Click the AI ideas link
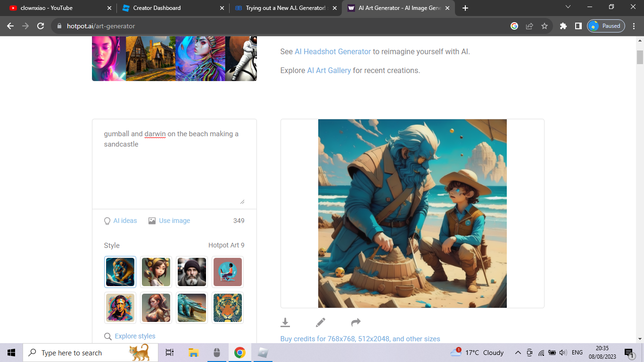The image size is (644, 362). [x=125, y=221]
